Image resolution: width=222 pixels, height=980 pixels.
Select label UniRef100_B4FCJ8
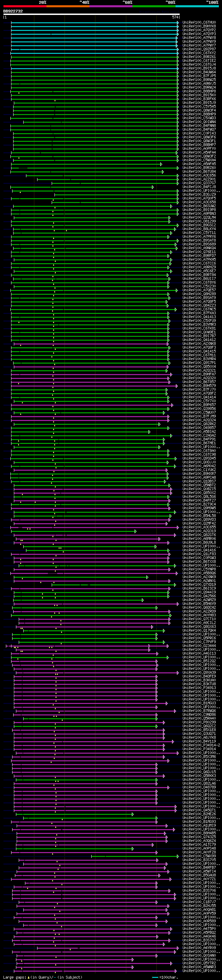click(x=199, y=187)
